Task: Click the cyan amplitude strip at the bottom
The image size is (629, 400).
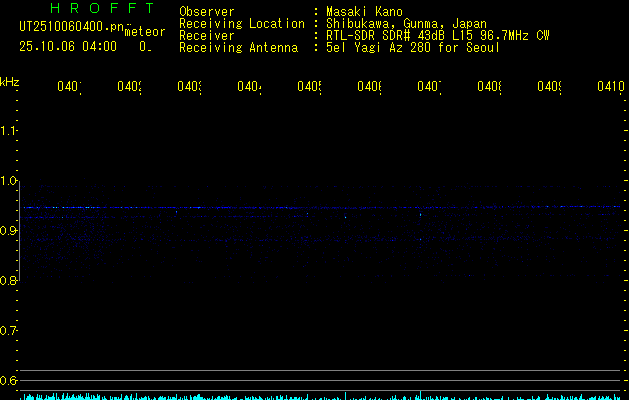Action: click(320, 396)
